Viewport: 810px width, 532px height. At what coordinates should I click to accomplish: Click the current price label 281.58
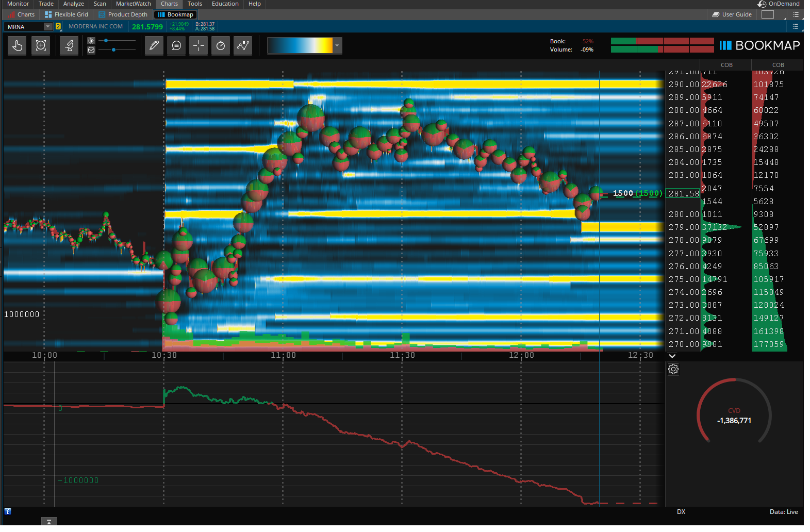point(684,194)
